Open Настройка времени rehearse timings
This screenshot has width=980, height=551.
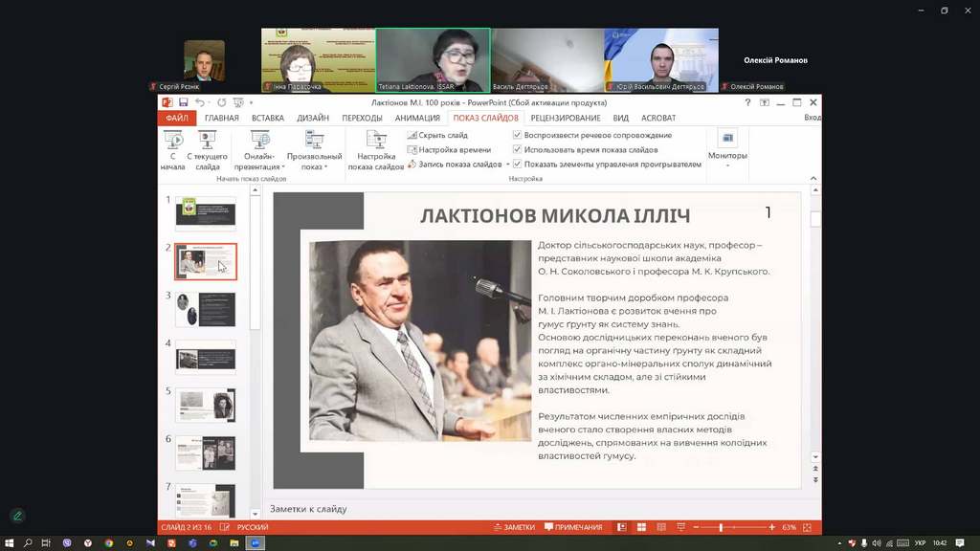(x=448, y=150)
